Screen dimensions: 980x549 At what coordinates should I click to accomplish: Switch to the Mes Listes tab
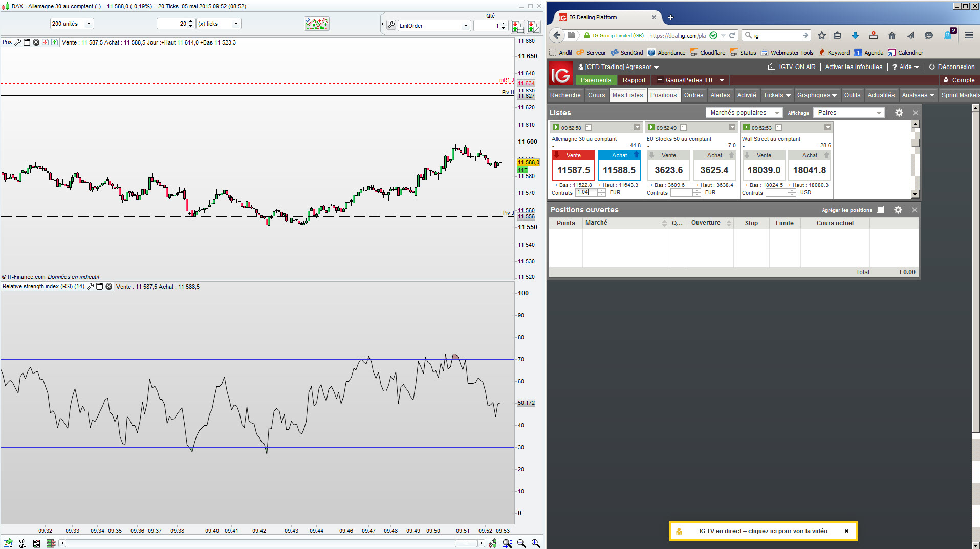coord(627,95)
